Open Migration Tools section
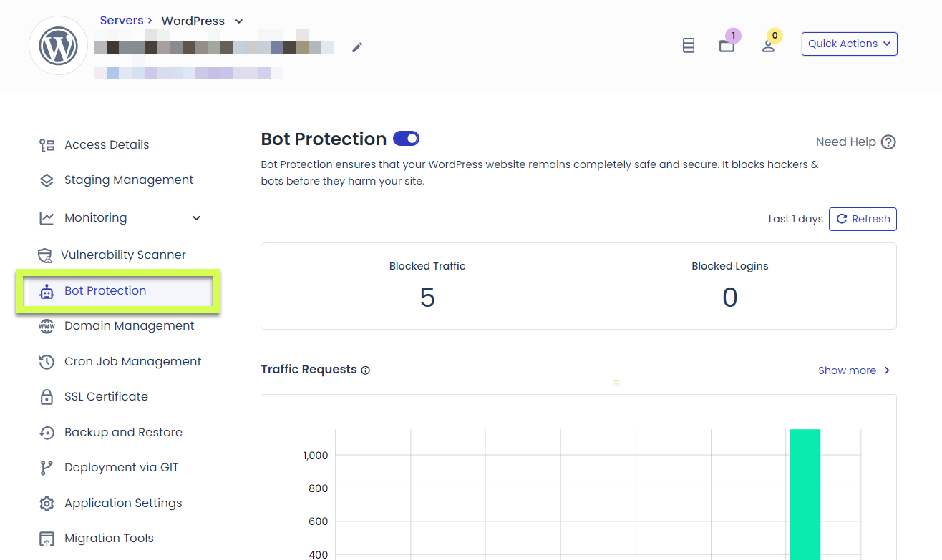Image resolution: width=942 pixels, height=560 pixels. tap(109, 539)
